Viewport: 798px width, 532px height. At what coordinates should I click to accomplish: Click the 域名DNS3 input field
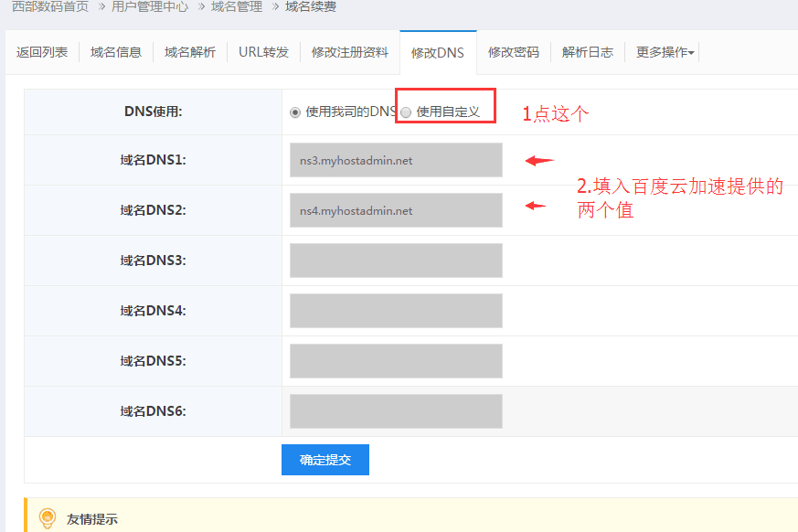point(396,261)
